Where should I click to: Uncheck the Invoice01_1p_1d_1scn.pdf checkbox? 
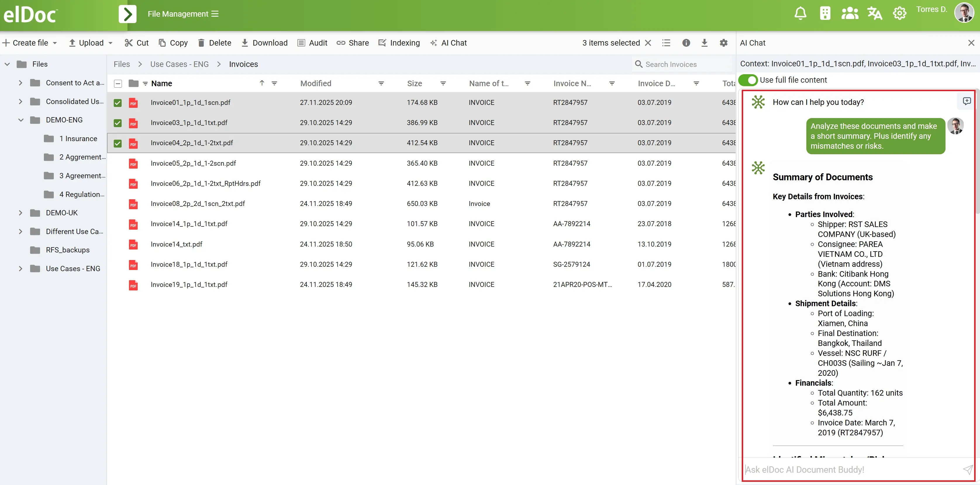[118, 103]
